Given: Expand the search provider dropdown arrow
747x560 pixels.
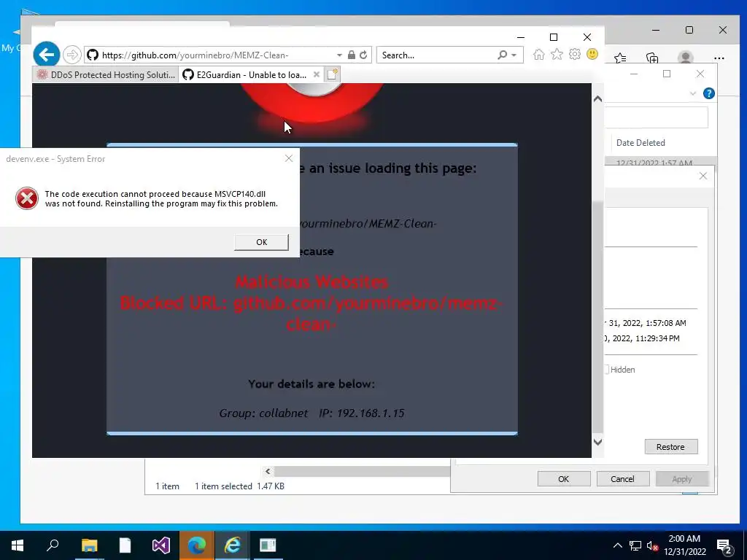Looking at the screenshot, I should tap(514, 55).
